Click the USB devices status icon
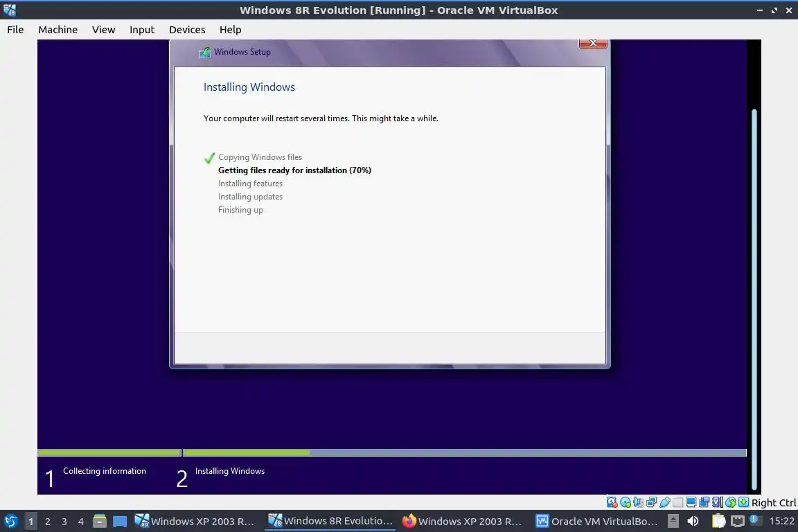 pyautogui.click(x=665, y=502)
